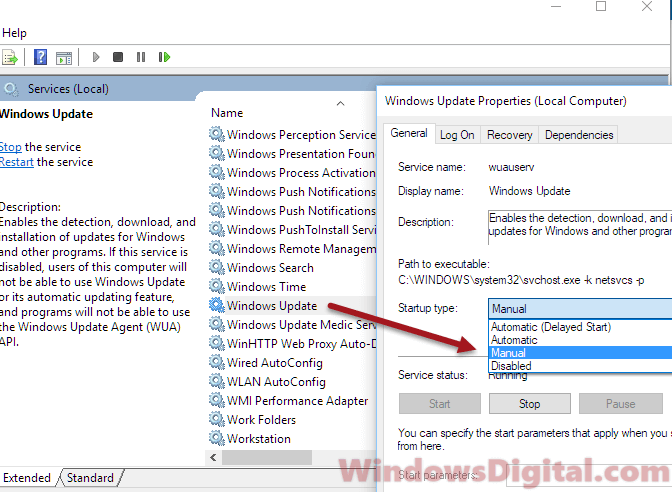This screenshot has width=672, height=492.
Task: Switch to the Log On tab
Action: point(457,135)
